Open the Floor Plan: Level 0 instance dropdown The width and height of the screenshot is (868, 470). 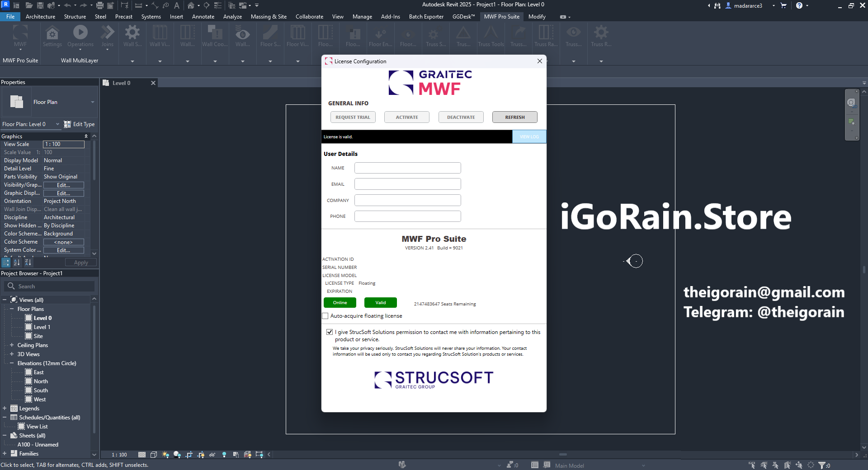pos(57,124)
